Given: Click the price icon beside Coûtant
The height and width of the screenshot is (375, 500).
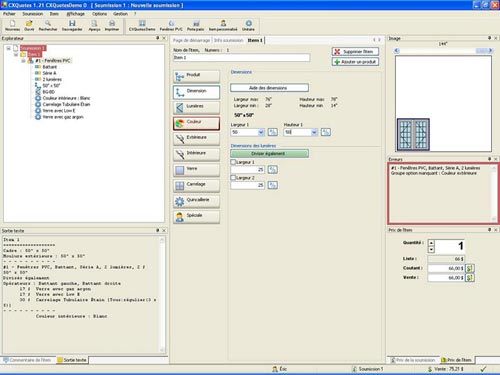Looking at the screenshot, I should (x=470, y=268).
